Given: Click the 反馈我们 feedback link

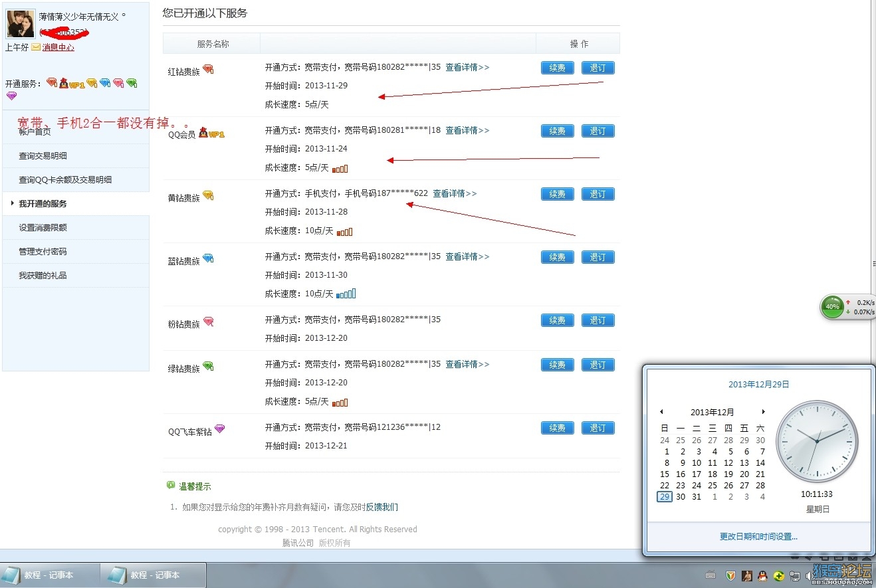Looking at the screenshot, I should point(382,507).
